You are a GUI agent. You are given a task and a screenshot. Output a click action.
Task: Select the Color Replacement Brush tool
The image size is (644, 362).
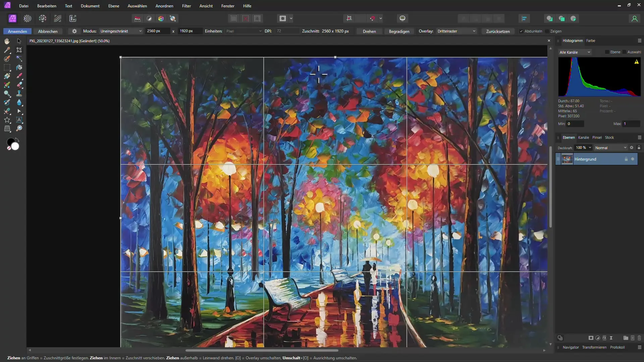click(x=7, y=85)
